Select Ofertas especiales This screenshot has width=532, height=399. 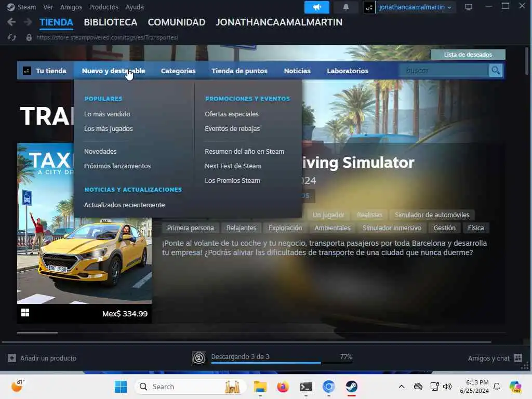[x=232, y=114]
